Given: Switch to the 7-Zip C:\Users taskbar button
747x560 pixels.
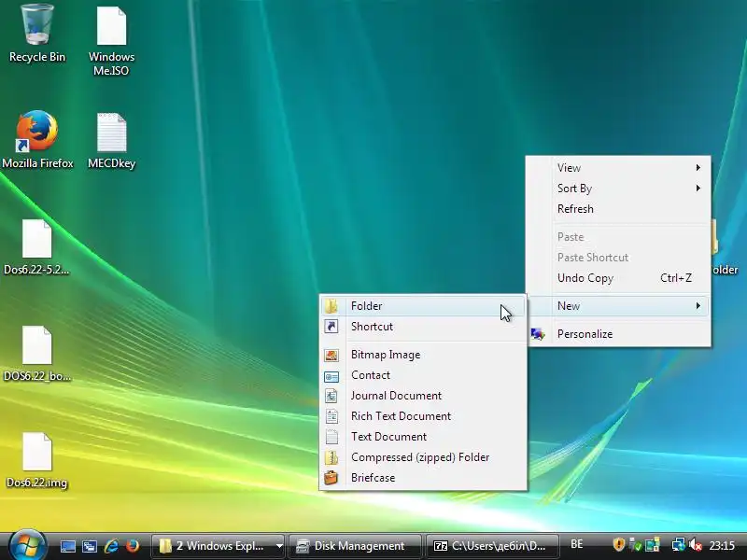Looking at the screenshot, I should [x=492, y=546].
